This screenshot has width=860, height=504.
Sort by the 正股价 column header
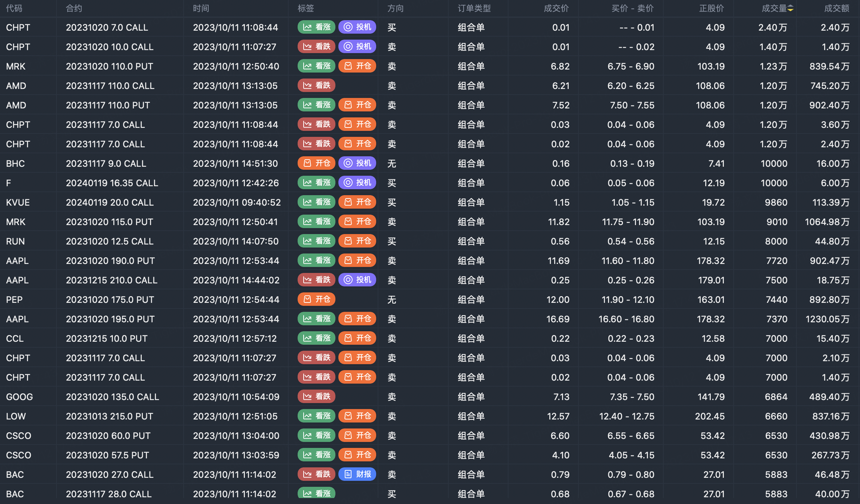[712, 9]
